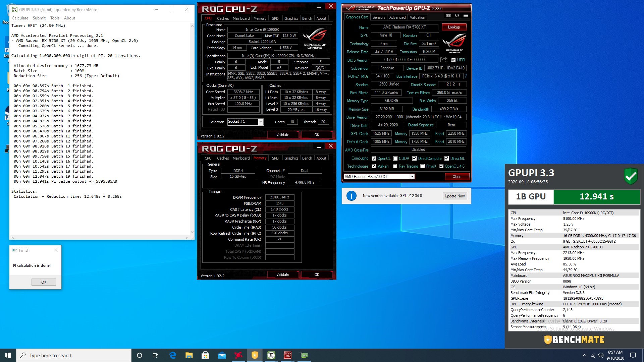644x362 pixels.
Task: Click Validate in the lower CPU-Z window
Action: pos(283,275)
